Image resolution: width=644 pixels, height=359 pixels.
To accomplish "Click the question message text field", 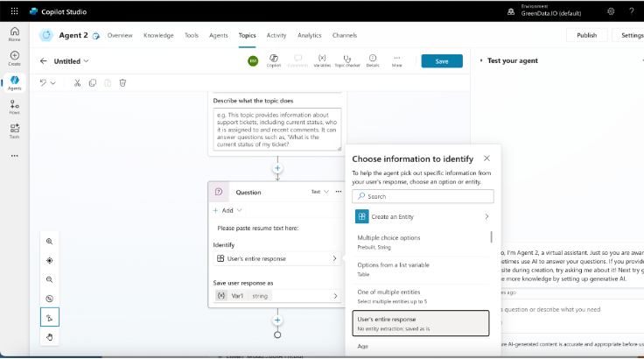I will (277, 229).
